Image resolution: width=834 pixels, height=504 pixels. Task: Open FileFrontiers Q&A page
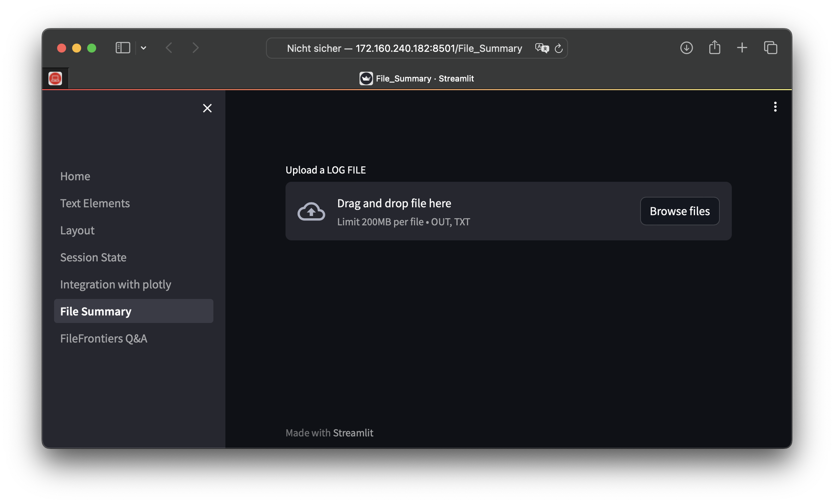(104, 338)
